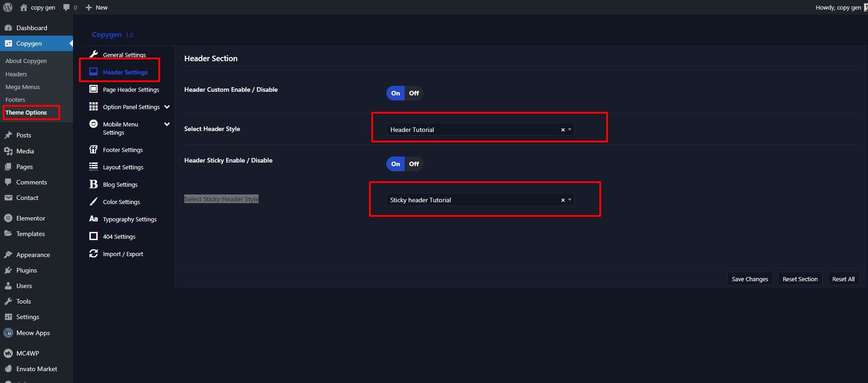Click the MC4WP logo icon

click(x=8, y=353)
